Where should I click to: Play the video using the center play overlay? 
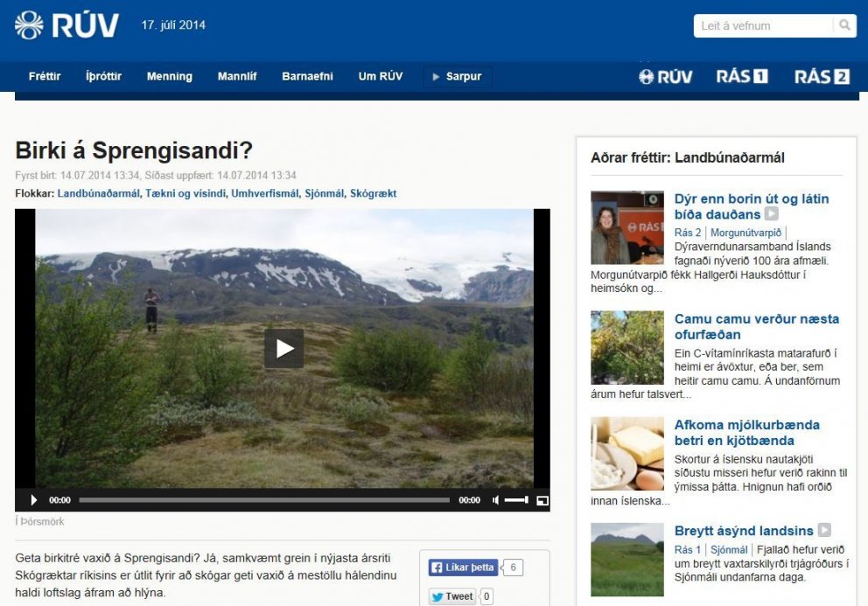click(283, 347)
